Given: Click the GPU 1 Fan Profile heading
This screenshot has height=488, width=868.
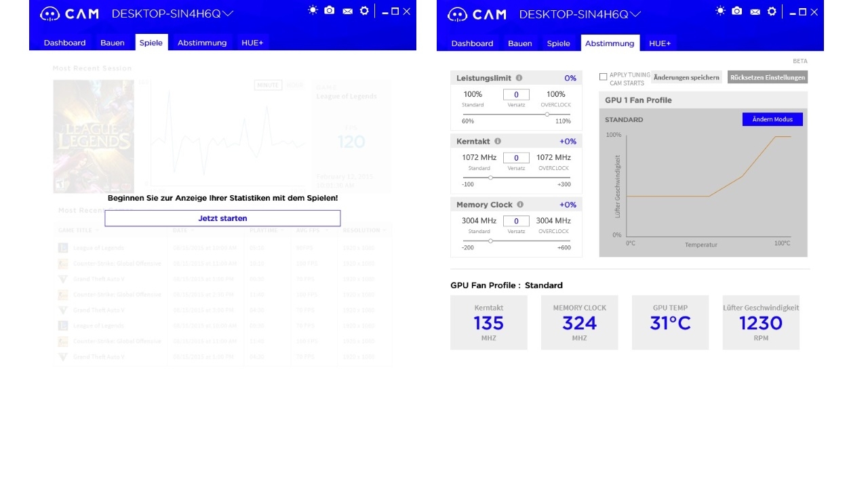Looking at the screenshot, I should (x=639, y=100).
